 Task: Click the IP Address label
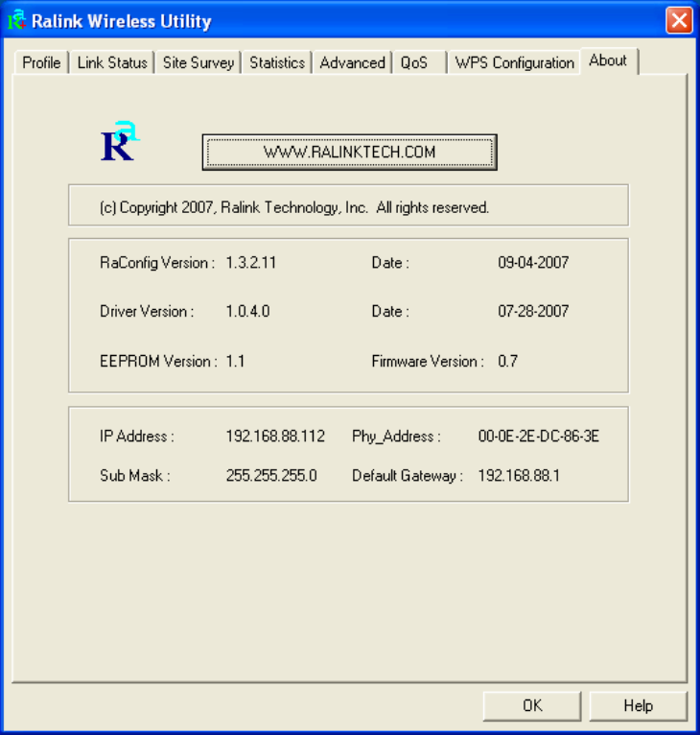click(x=137, y=437)
